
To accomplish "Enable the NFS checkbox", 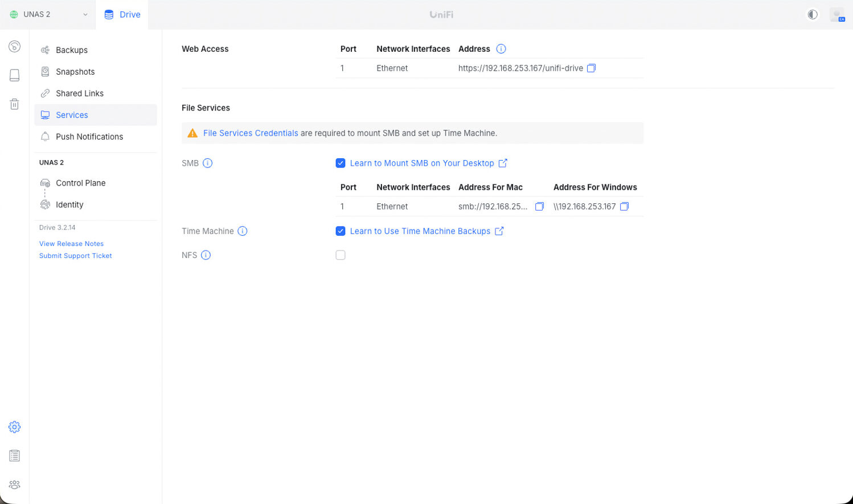I will tap(341, 255).
